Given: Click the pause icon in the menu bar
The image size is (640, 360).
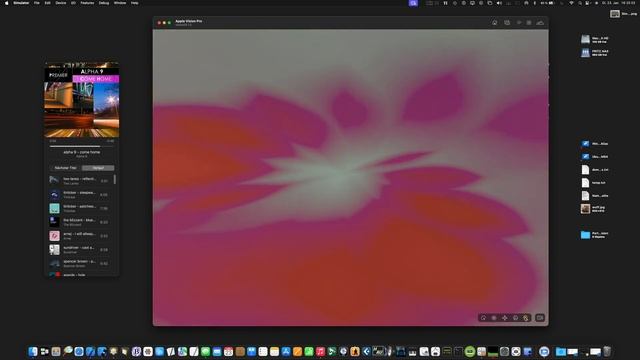Looking at the screenshot, I should point(445,3).
